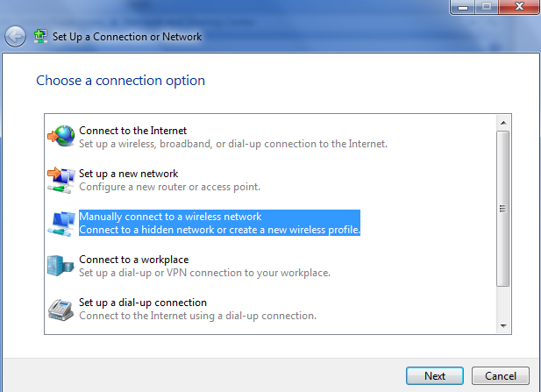
Task: Click the back arrow button in title bar
Action: [x=15, y=36]
